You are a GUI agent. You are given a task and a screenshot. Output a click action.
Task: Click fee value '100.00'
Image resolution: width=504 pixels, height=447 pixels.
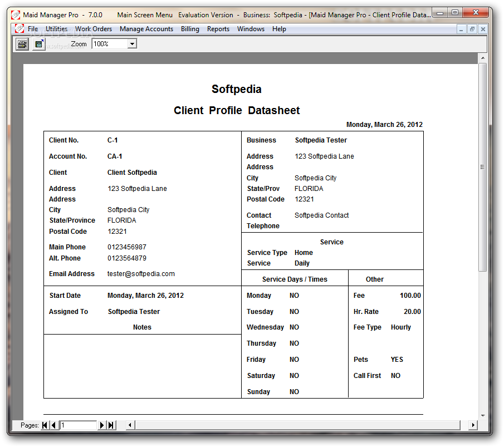click(x=410, y=296)
